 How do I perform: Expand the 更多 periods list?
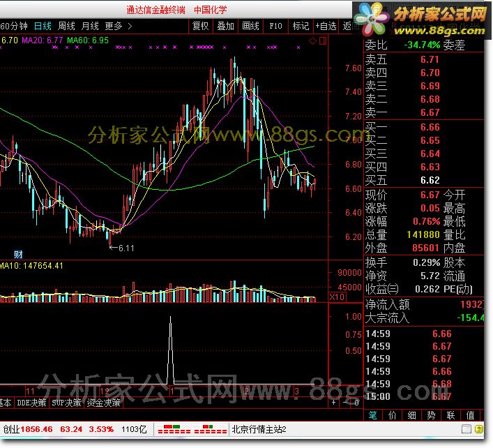[x=119, y=26]
